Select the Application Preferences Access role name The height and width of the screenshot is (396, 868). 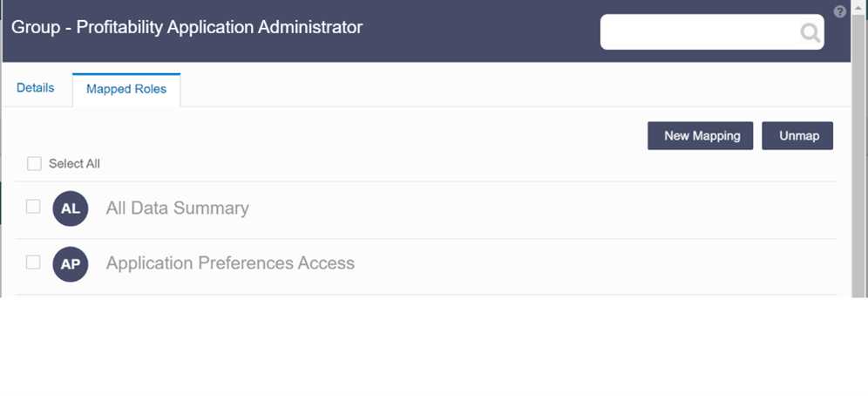click(x=230, y=263)
